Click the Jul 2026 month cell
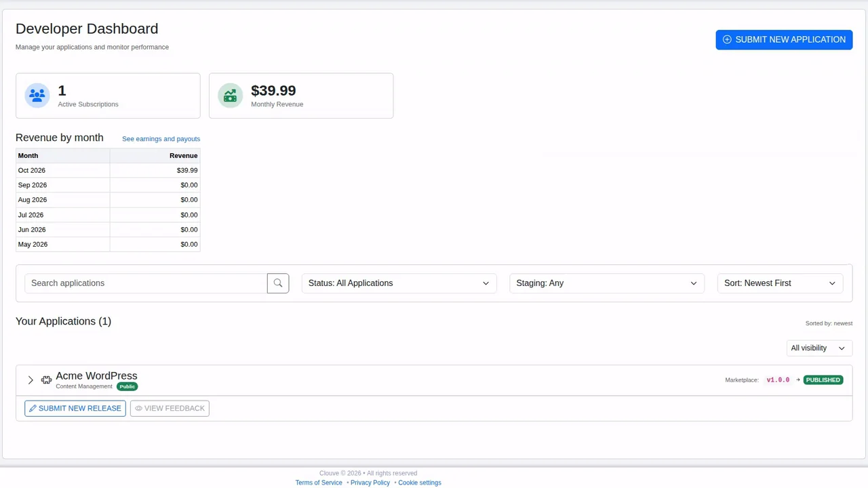This screenshot has height=488, width=868. (x=62, y=215)
